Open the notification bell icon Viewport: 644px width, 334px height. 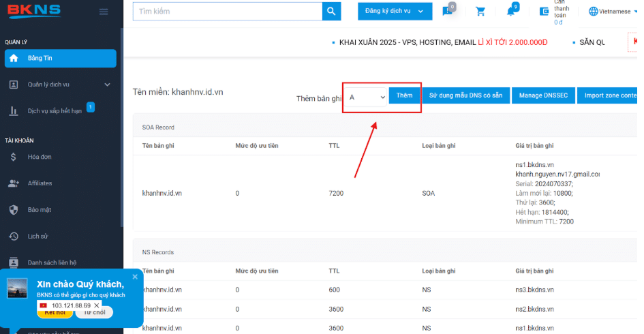click(x=510, y=12)
